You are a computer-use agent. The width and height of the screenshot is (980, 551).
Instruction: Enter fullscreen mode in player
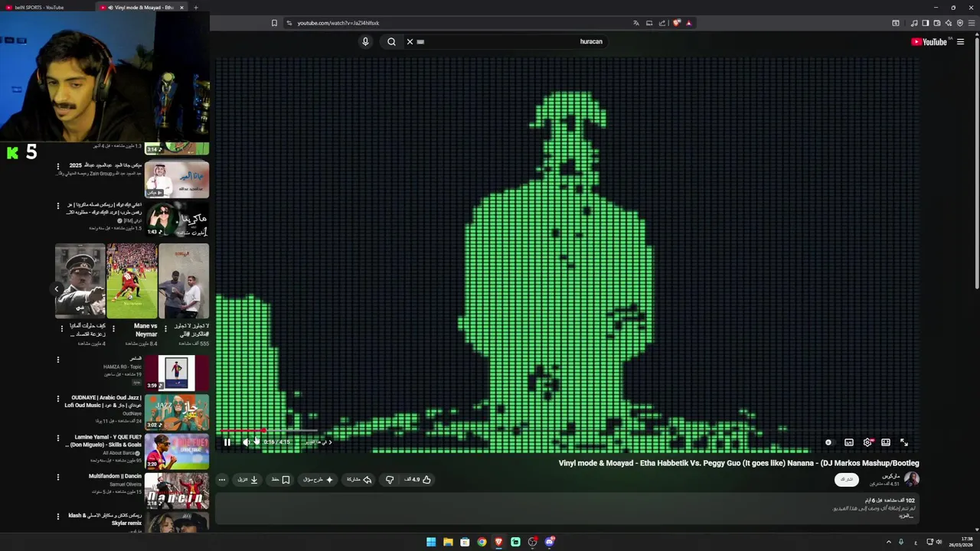click(x=904, y=442)
